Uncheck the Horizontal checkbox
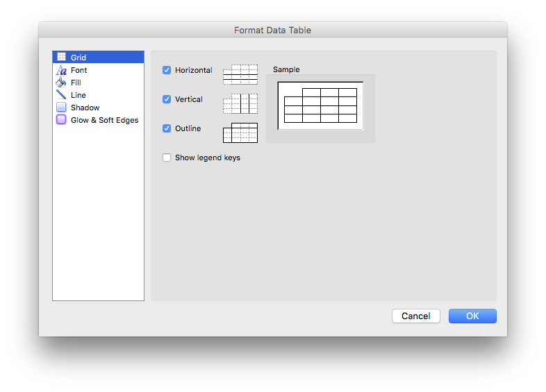The image size is (546, 392). click(167, 70)
